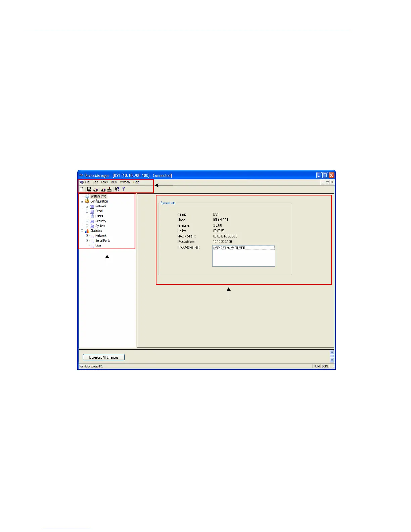The image size is (411, 532).
Task: Open the Help menu
Action: pos(136,182)
